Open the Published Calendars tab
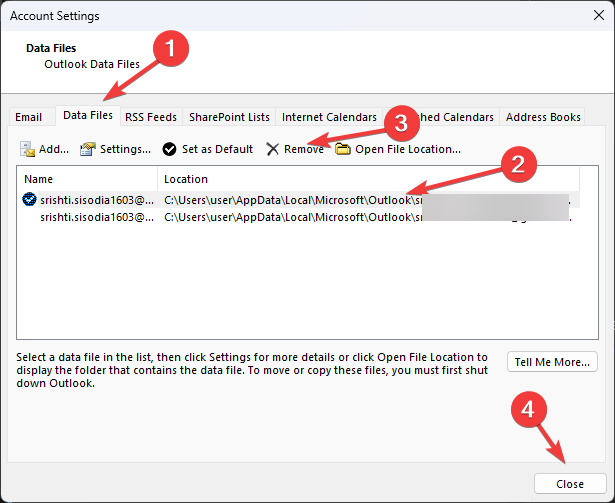The image size is (615, 503). [x=441, y=117]
